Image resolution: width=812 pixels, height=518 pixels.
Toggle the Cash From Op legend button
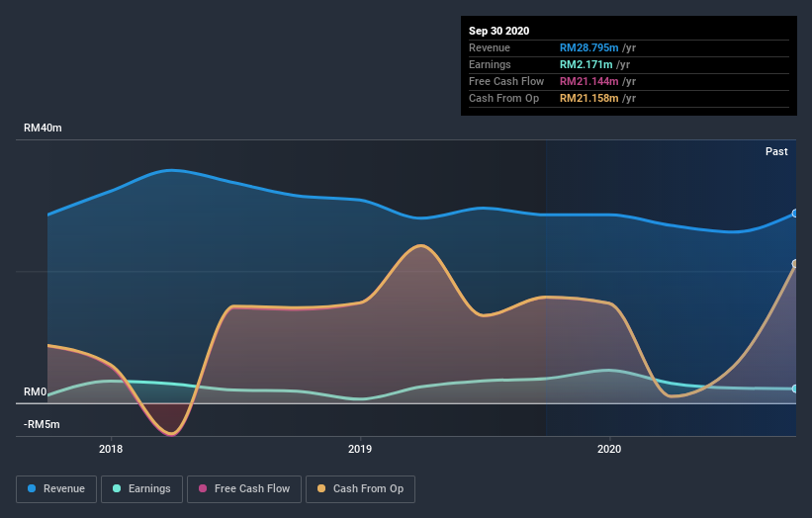[x=360, y=489]
